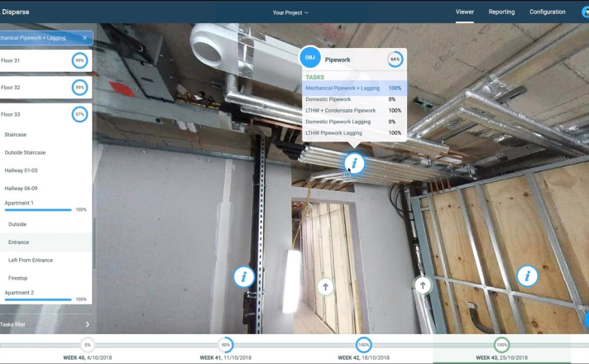This screenshot has height=364, width=589.
Task: Click the sidebar scrollbar beside the location list
Action: tap(94, 243)
